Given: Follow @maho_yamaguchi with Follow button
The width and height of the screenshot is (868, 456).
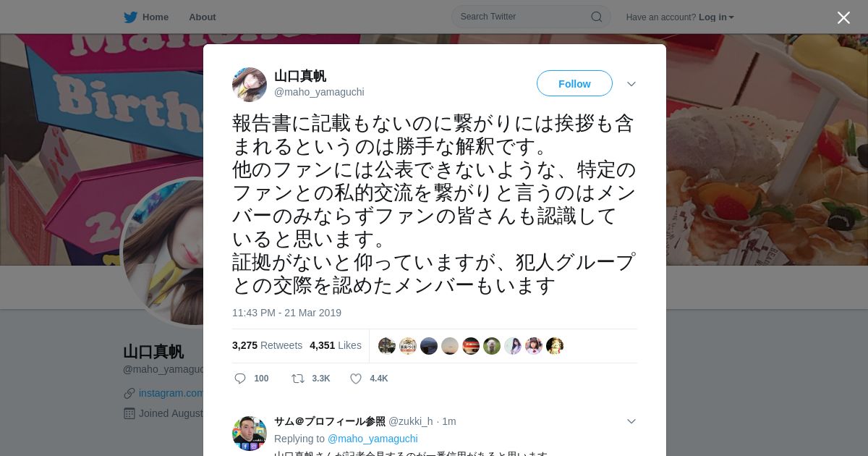Looking at the screenshot, I should click(574, 84).
